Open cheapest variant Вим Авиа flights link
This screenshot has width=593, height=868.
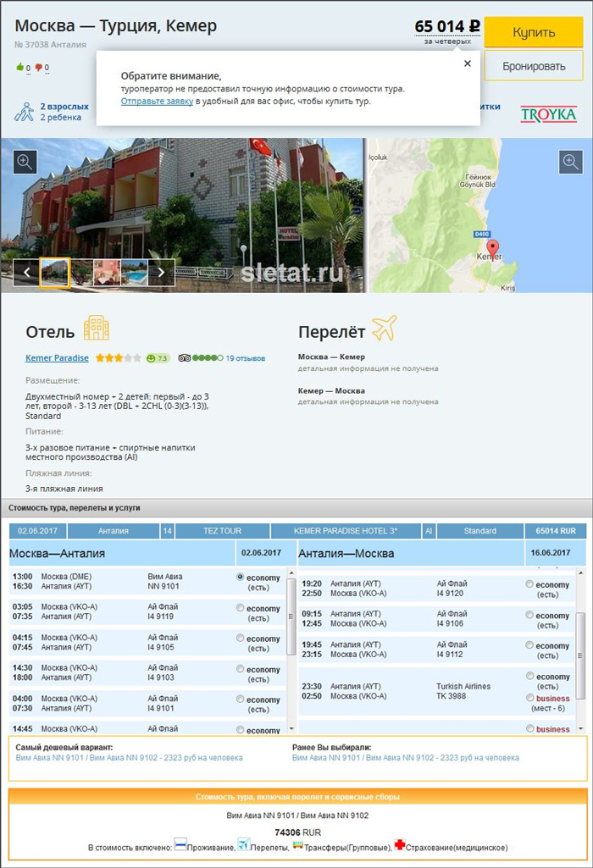[x=129, y=758]
